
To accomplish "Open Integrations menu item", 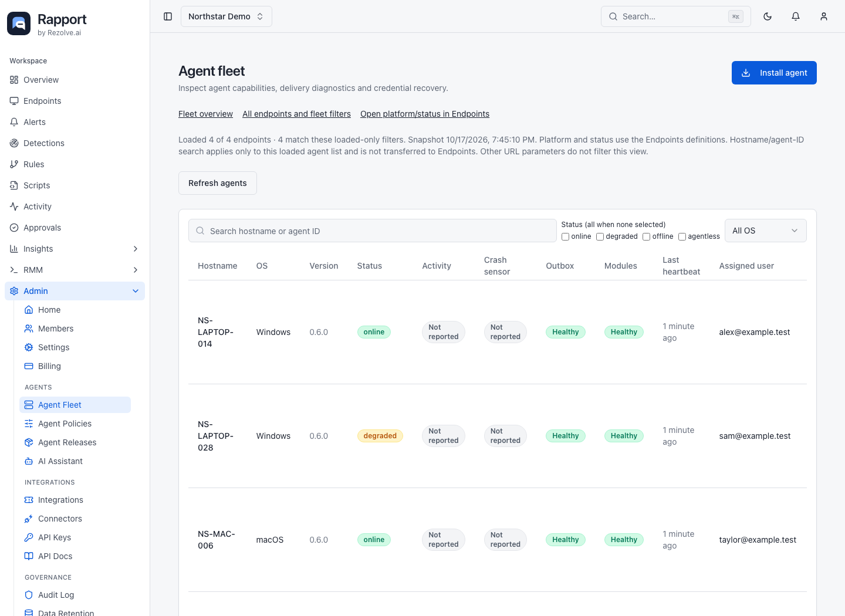I will coord(75,500).
